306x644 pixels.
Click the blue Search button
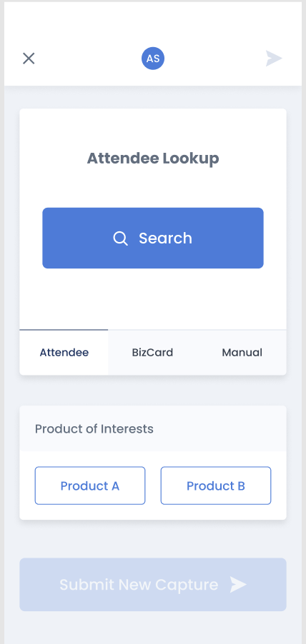point(153,238)
